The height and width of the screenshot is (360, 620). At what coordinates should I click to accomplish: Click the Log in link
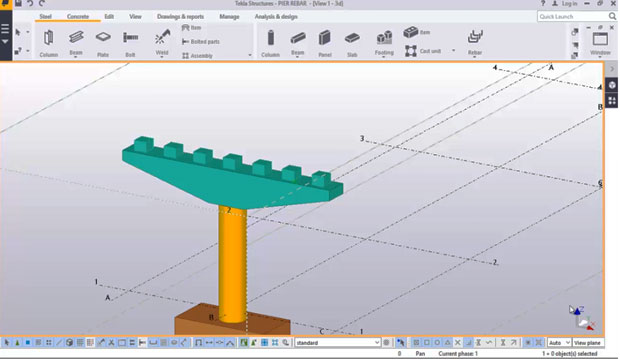click(x=569, y=4)
